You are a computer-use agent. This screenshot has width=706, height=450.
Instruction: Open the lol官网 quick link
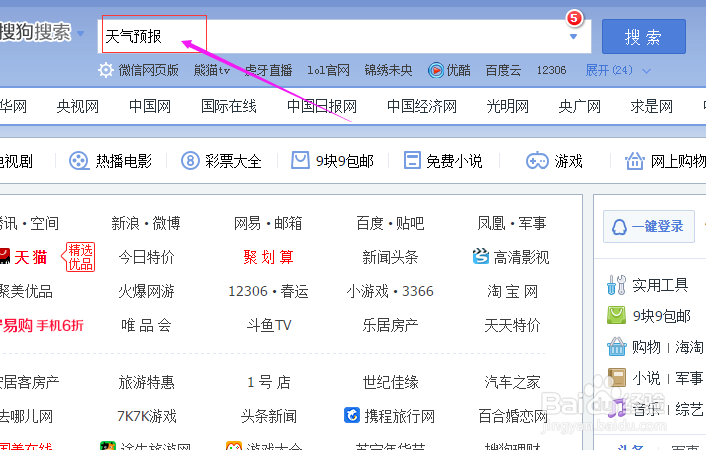[x=328, y=70]
